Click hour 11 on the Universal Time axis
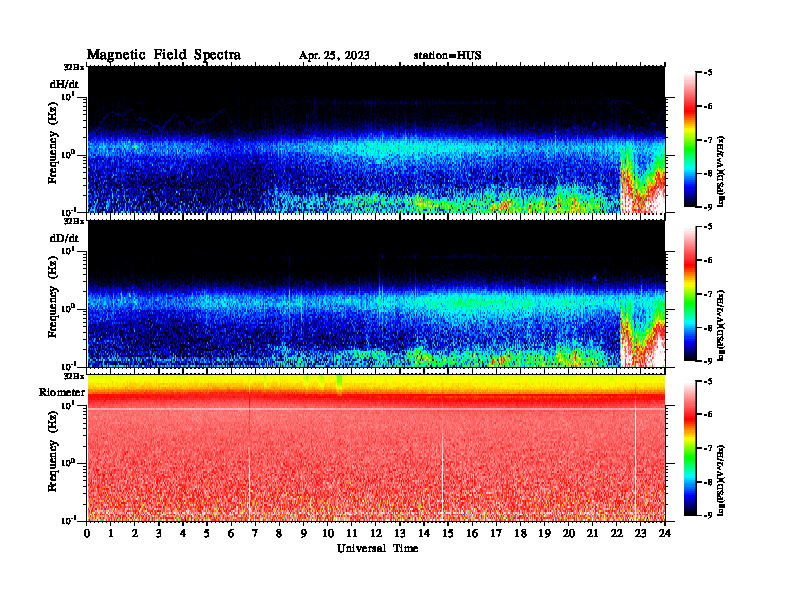The image size is (792, 612). 352,533
